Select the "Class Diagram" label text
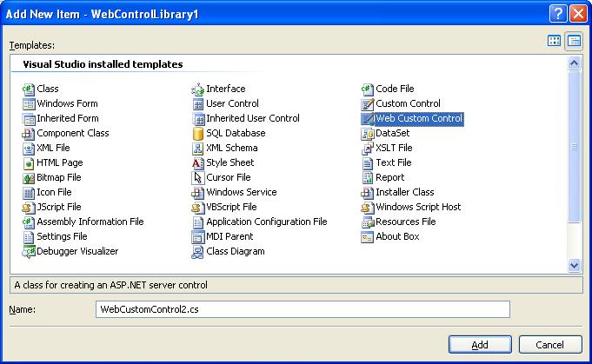Screen dimensions: 592x364 (236, 251)
